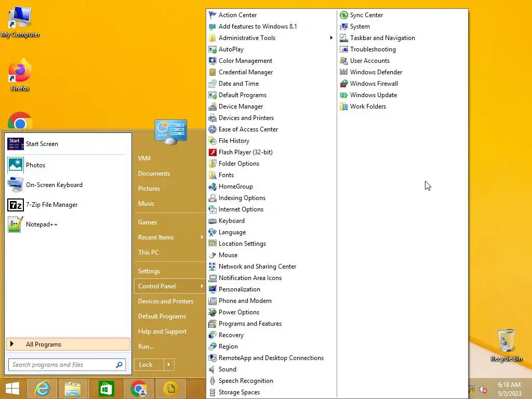Viewport: 532px width, 399px height.
Task: Open This PC from Start menu
Action: point(148,252)
